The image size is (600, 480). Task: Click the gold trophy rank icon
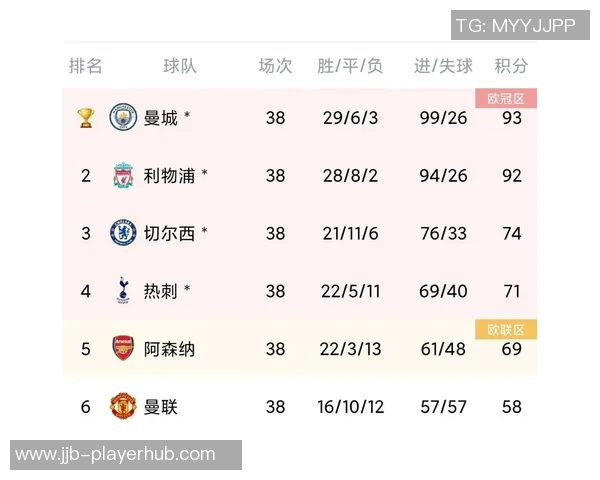[85, 118]
